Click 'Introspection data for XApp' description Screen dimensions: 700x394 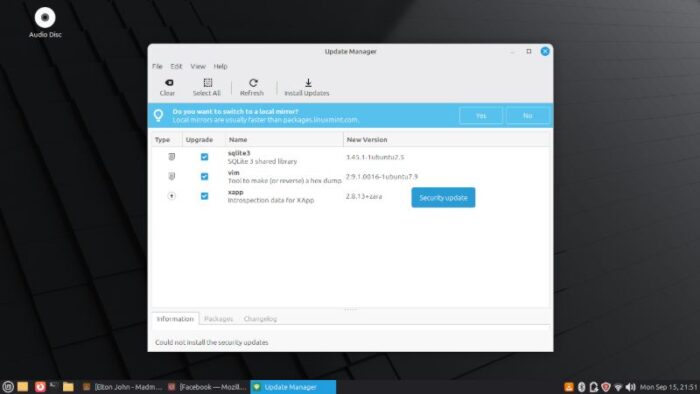271,200
